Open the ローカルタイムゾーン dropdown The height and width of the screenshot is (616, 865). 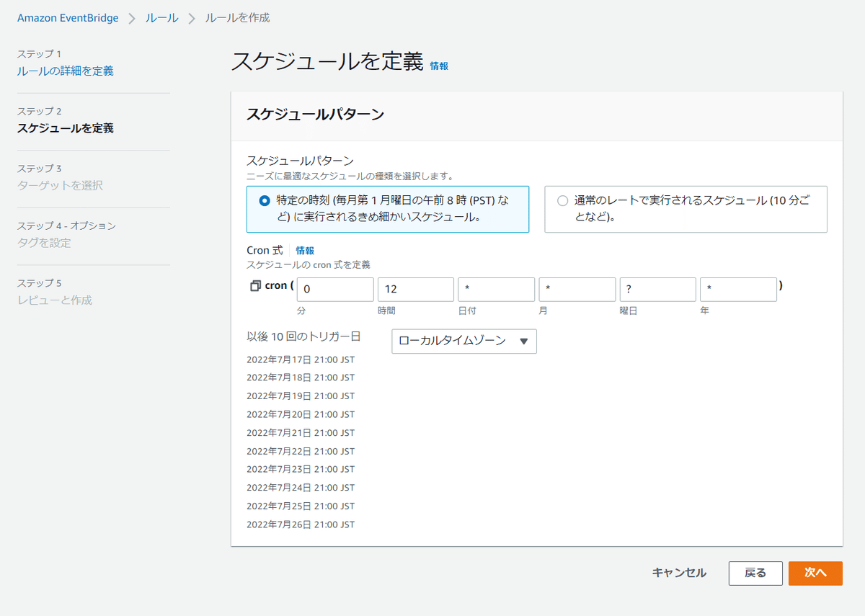click(x=463, y=342)
